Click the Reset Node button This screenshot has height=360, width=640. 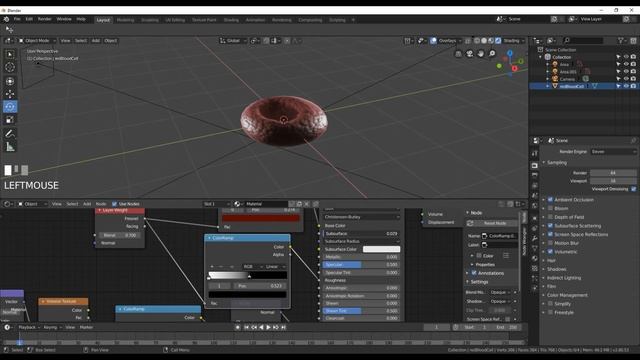pyautogui.click(x=492, y=223)
